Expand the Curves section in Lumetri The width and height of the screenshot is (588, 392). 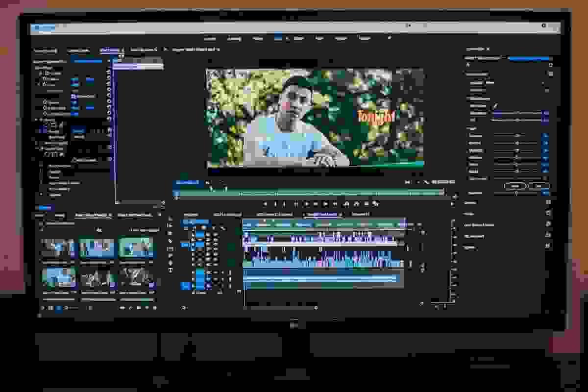(x=469, y=214)
